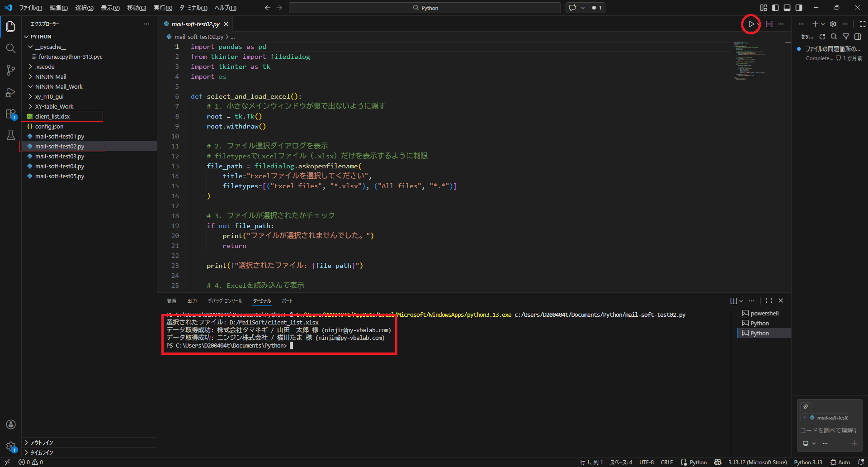Switch to the 問題 panel tab

(x=171, y=301)
